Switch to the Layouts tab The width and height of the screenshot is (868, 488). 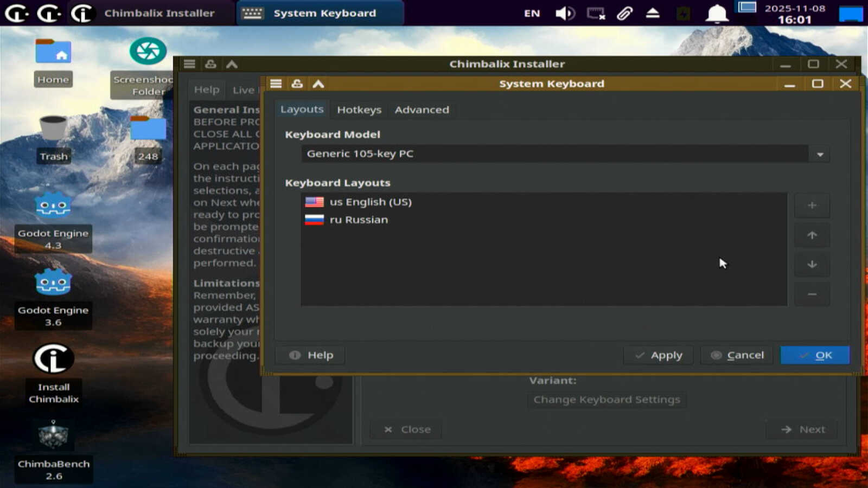tap(302, 110)
